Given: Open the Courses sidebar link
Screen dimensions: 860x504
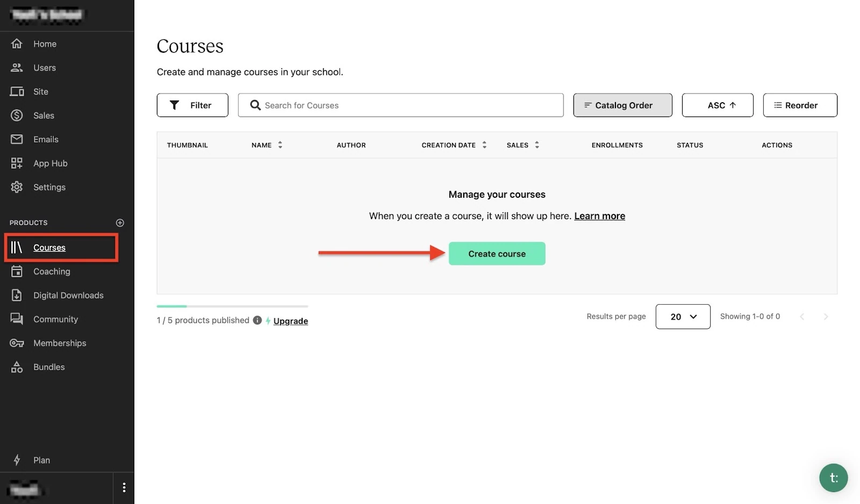Looking at the screenshot, I should pos(49,248).
